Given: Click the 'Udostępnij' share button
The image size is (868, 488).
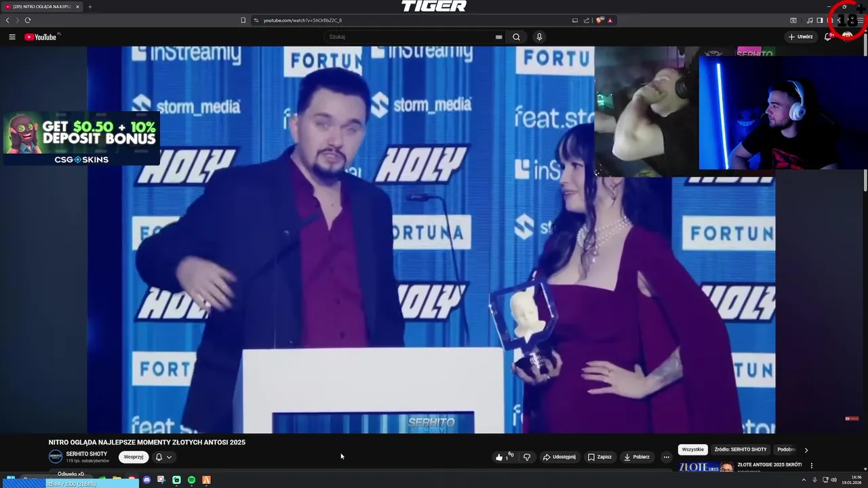Looking at the screenshot, I should click(559, 457).
